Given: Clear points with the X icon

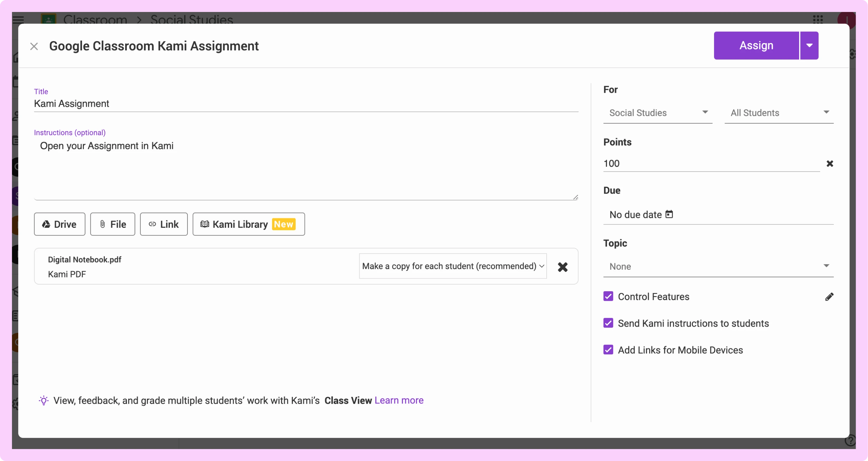Looking at the screenshot, I should tap(830, 164).
